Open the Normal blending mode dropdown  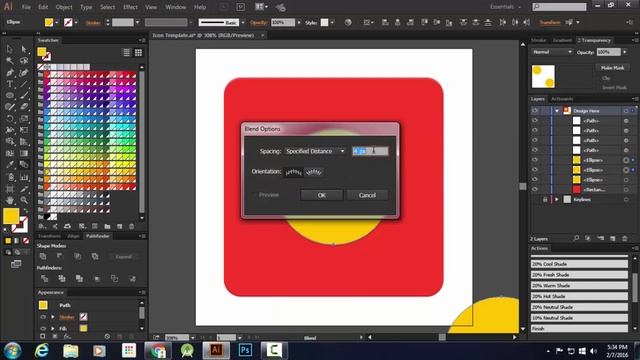tap(552, 52)
